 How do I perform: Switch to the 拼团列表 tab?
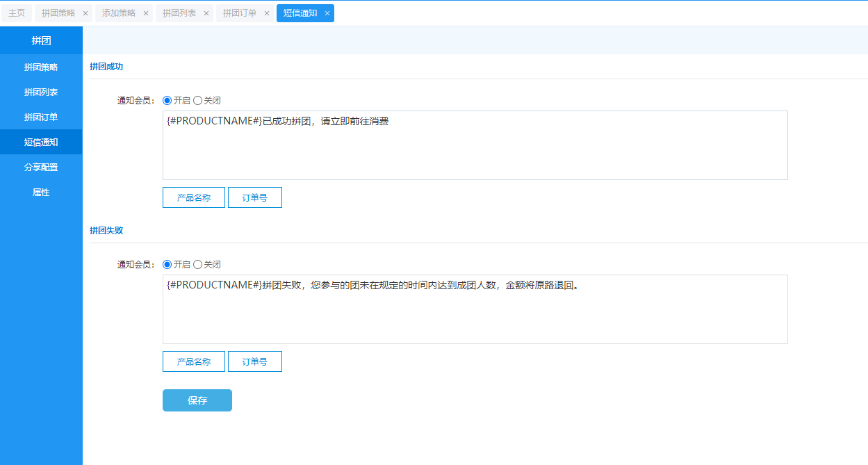tap(179, 13)
